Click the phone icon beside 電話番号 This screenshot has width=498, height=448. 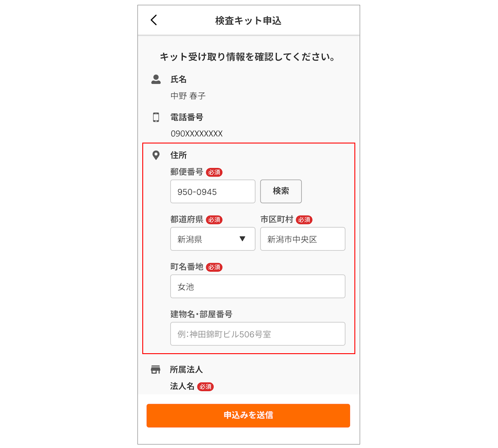(x=155, y=117)
